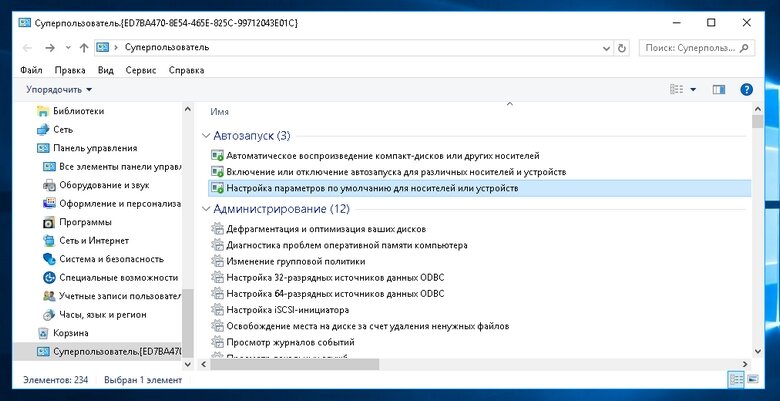Switch to details view in status bar
Viewport: 780px width, 401px height.
[x=736, y=380]
